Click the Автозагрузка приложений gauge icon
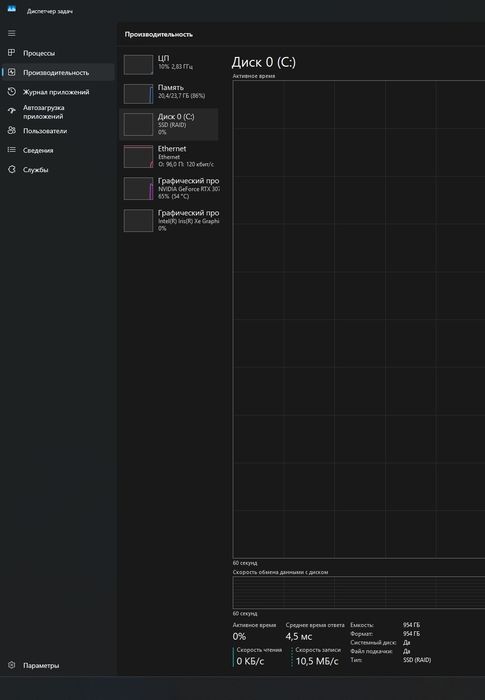Screen dimensions: 485x700 (x=12, y=112)
